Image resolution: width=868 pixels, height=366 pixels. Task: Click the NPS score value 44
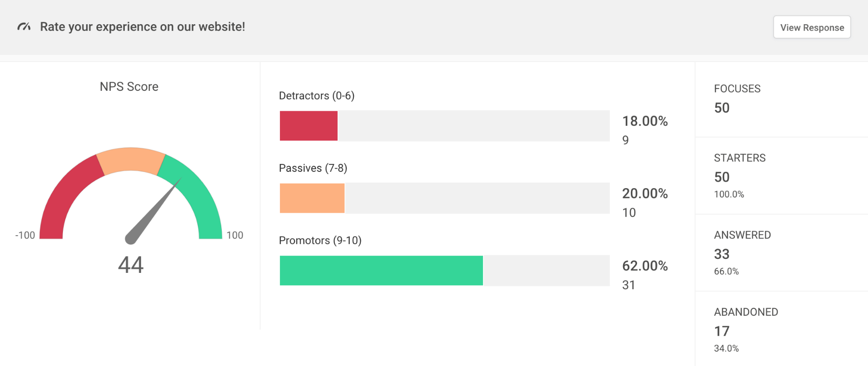[131, 265]
